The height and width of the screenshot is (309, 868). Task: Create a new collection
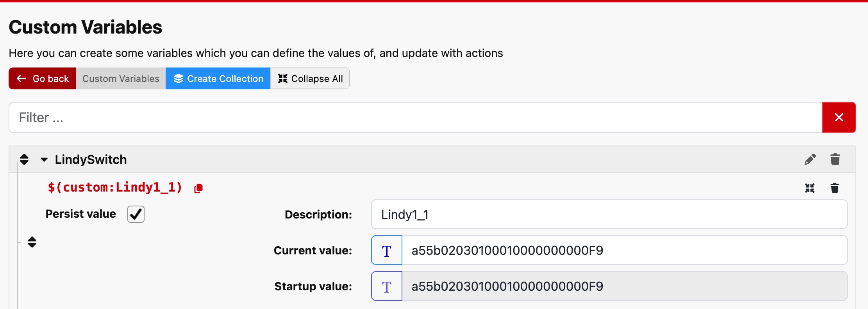218,78
